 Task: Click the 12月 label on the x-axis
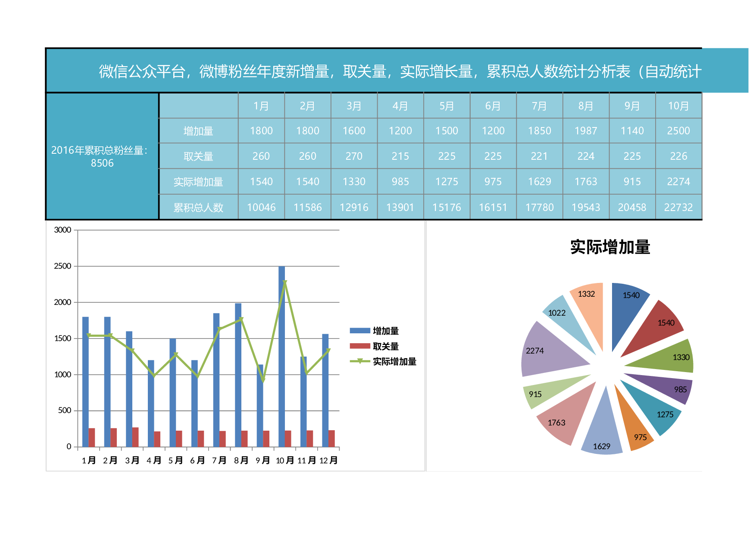328,460
